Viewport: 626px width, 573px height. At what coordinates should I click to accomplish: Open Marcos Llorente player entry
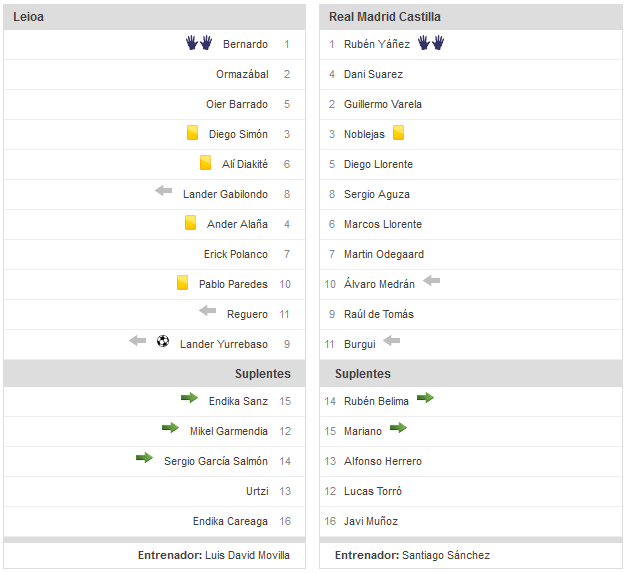click(x=382, y=224)
